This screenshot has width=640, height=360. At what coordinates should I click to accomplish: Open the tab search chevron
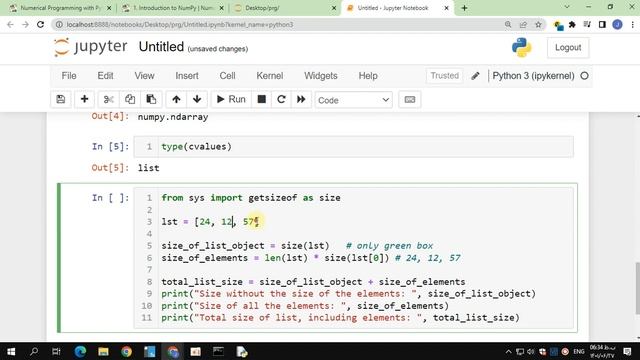(x=567, y=7)
